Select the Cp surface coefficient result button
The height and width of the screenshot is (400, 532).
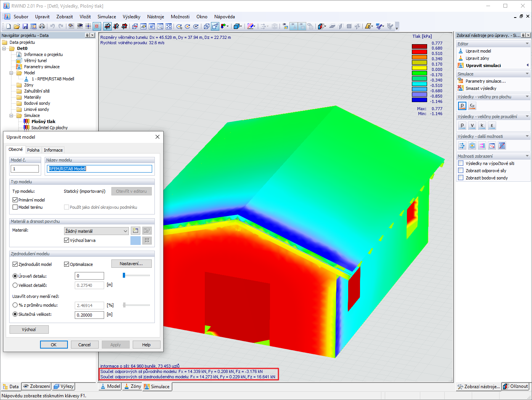(472, 106)
